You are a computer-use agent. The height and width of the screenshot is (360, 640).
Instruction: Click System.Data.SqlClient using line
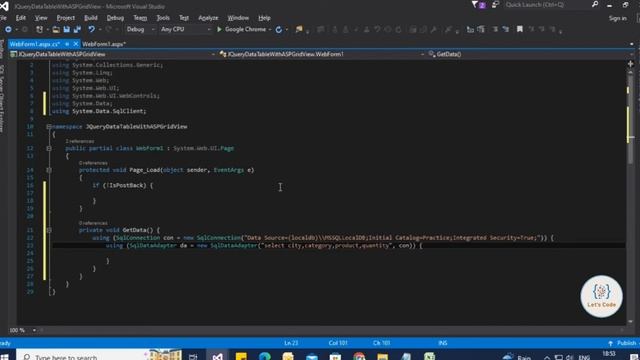point(99,111)
